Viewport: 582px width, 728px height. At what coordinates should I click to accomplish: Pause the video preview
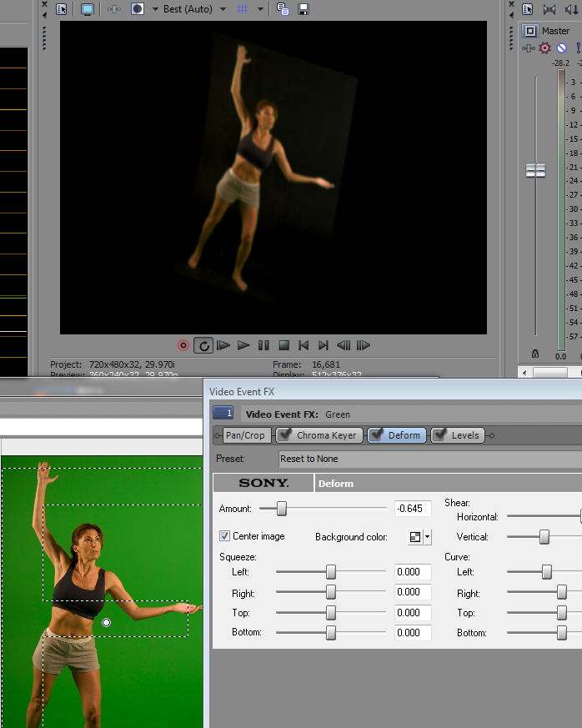[x=263, y=345]
